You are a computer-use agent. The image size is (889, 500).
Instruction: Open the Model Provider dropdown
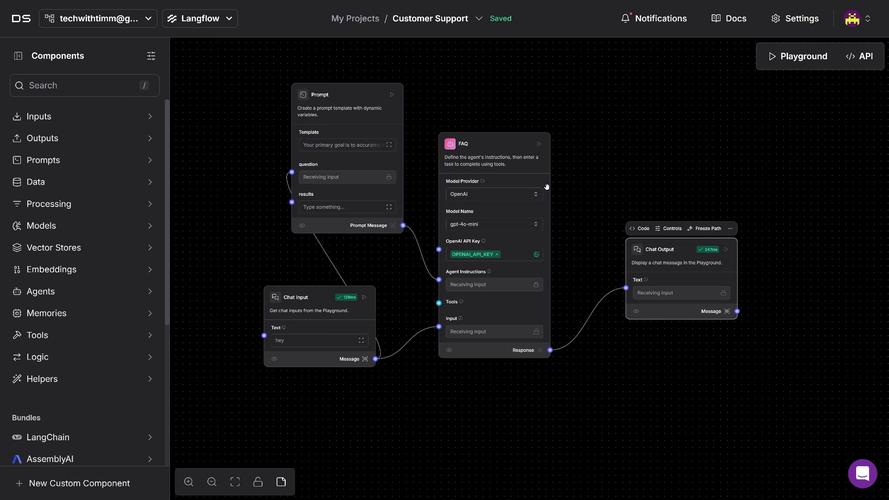point(494,194)
